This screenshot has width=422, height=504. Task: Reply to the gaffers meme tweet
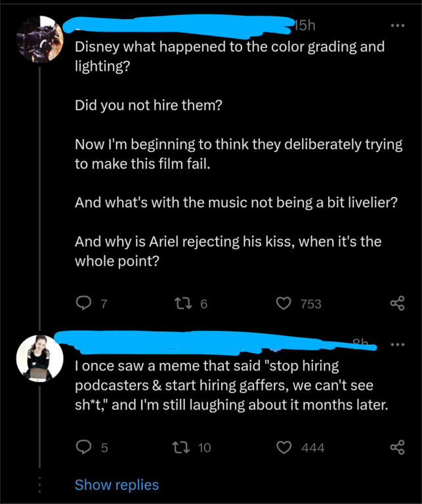(83, 448)
